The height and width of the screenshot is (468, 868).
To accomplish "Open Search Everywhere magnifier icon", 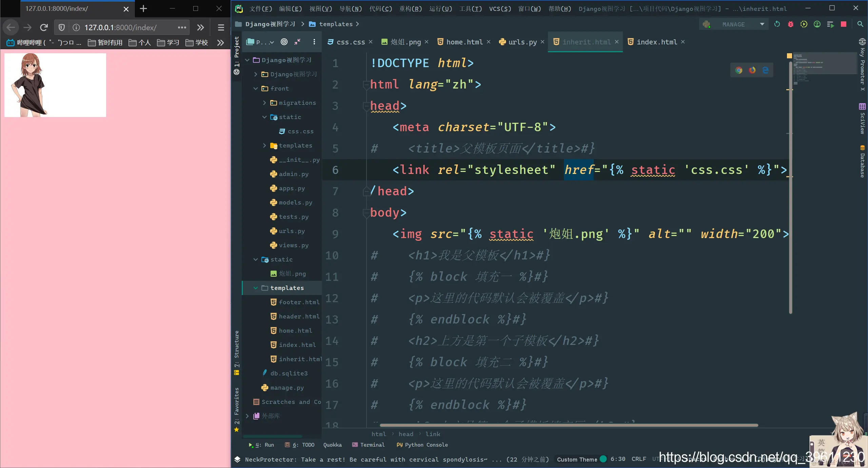I will click(860, 24).
